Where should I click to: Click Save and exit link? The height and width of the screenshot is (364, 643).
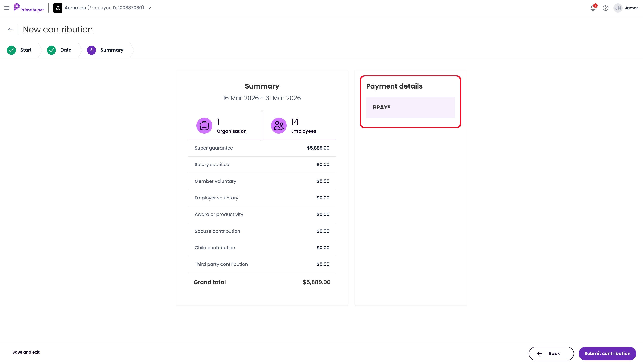pos(26,352)
